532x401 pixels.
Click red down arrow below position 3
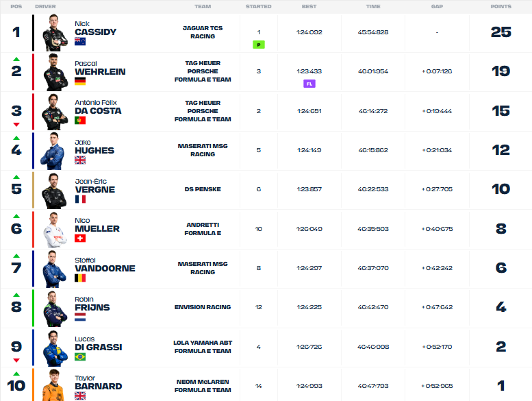coord(16,124)
